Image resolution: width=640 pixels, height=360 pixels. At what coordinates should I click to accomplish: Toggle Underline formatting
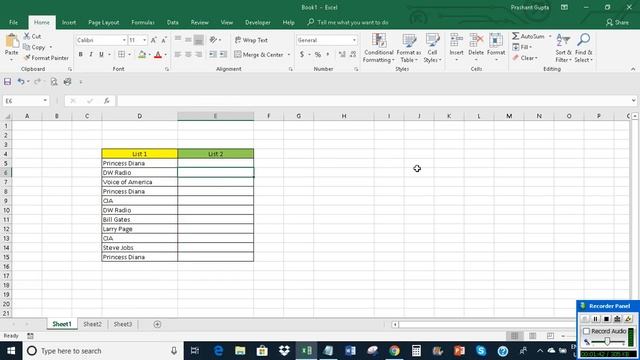point(101,54)
